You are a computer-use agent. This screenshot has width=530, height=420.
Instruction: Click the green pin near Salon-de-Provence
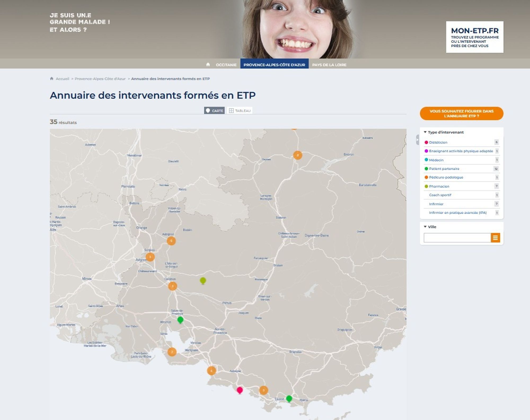[180, 320]
